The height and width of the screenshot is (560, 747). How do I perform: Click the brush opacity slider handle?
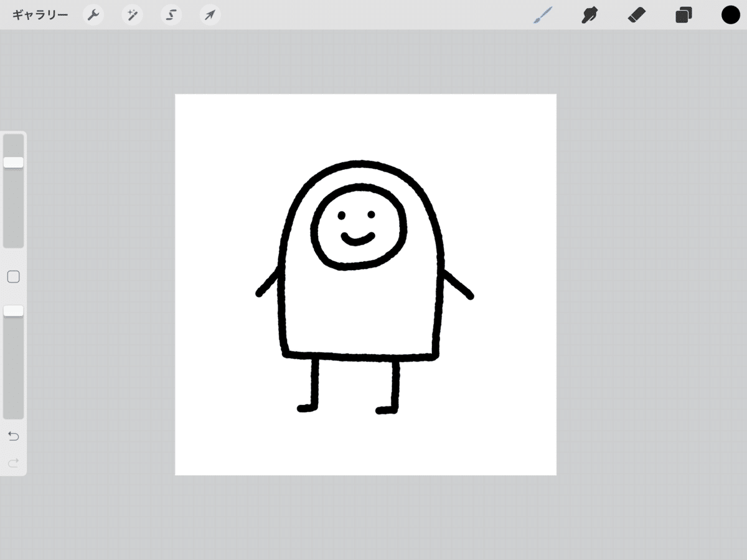click(13, 310)
